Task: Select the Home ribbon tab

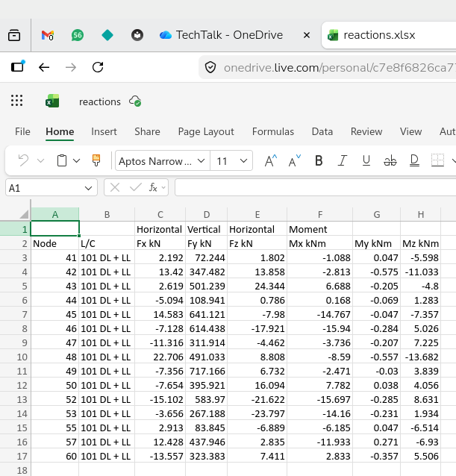Action: click(x=60, y=131)
